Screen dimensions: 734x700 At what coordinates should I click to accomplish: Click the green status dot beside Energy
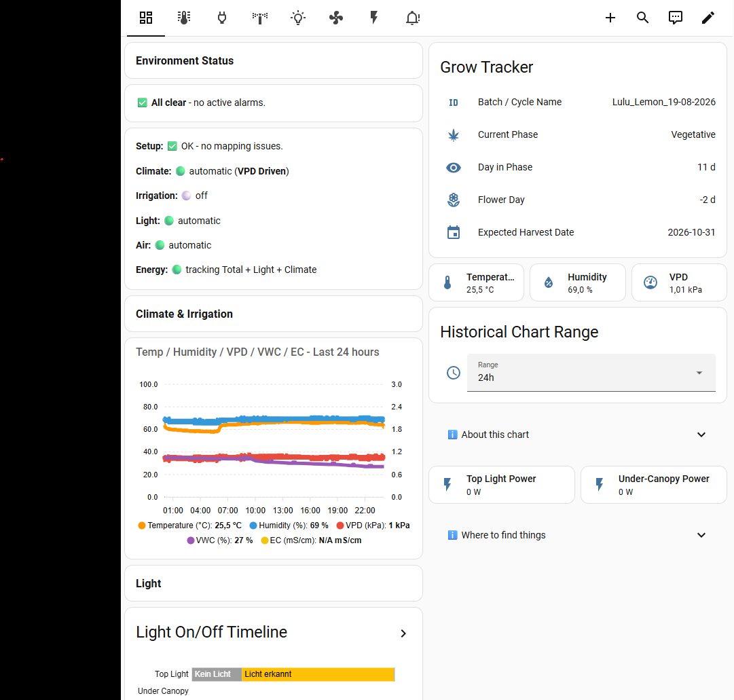click(177, 270)
